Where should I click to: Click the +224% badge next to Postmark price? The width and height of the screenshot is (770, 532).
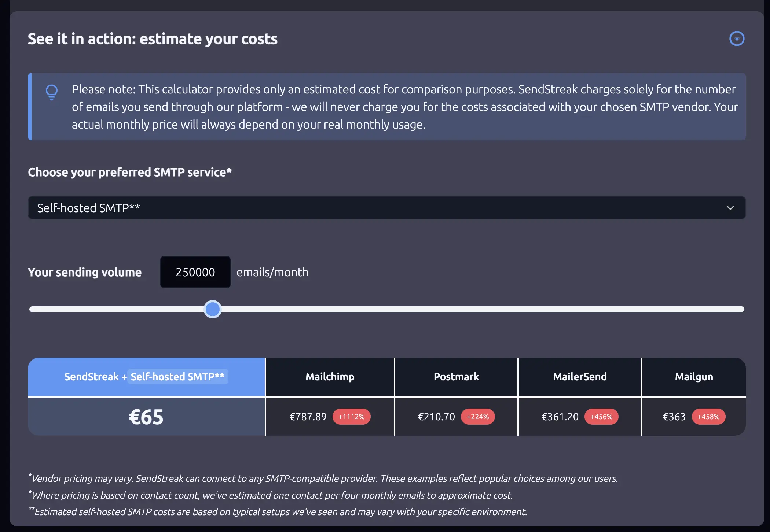pos(478,417)
